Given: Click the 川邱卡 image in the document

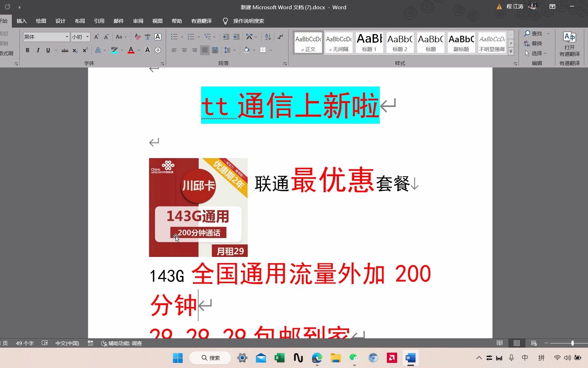Looking at the screenshot, I should click(x=198, y=207).
